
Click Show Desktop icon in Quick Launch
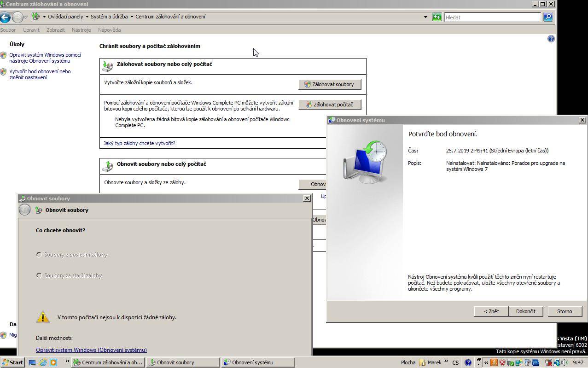(32, 362)
